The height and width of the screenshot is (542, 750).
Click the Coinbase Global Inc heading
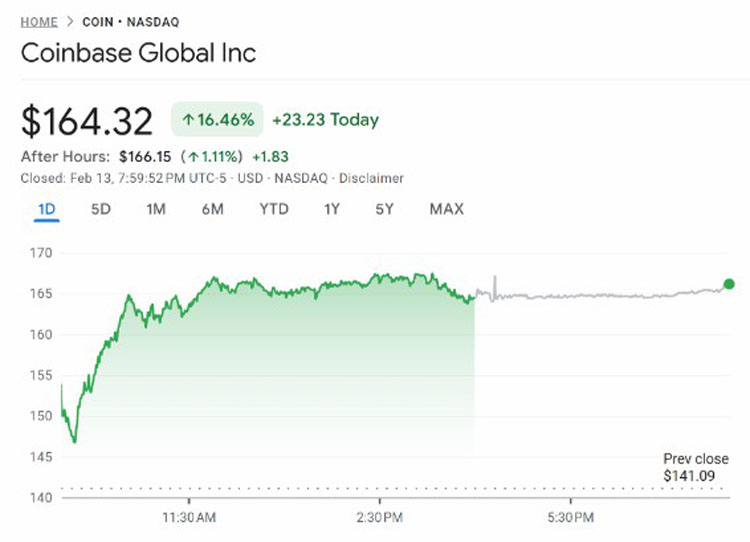(138, 52)
